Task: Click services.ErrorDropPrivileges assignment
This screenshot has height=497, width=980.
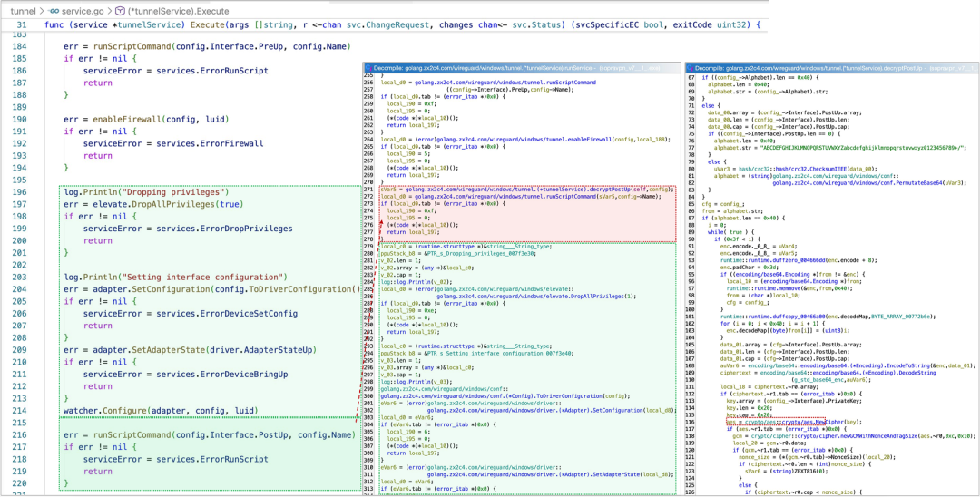Action: pyautogui.click(x=188, y=229)
